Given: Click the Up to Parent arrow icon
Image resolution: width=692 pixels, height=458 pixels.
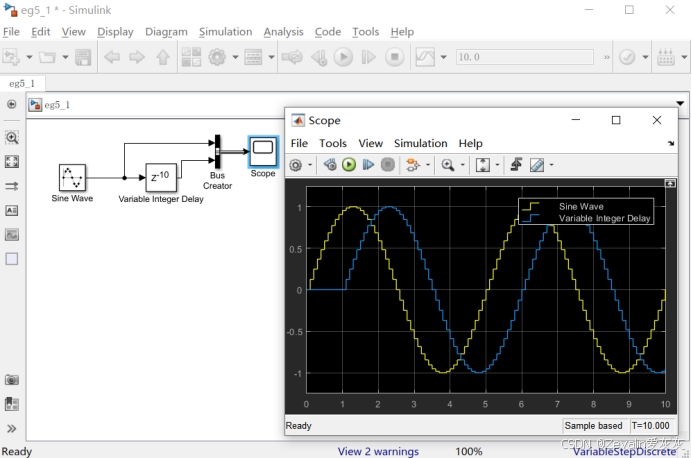Looking at the screenshot, I should point(163,57).
